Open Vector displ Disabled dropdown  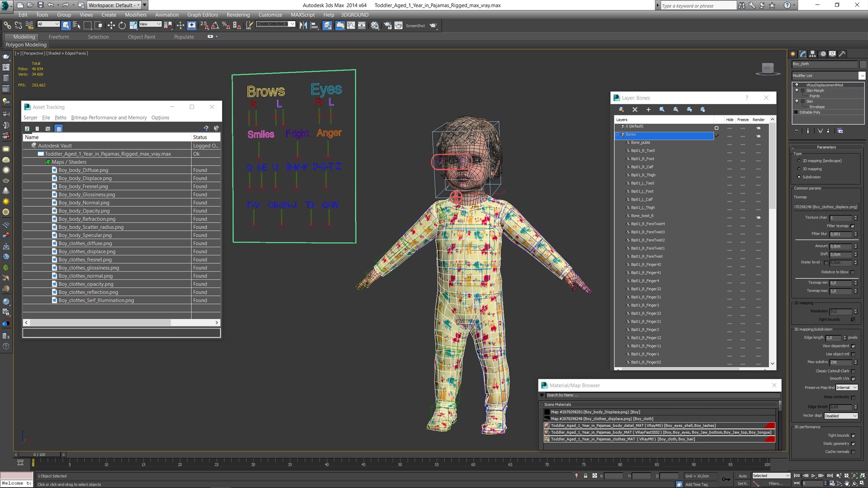click(841, 416)
